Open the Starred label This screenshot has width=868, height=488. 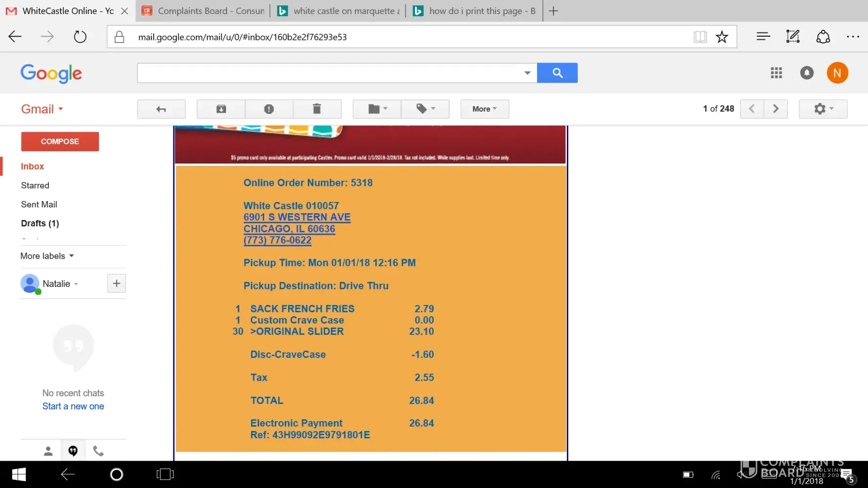tap(35, 185)
